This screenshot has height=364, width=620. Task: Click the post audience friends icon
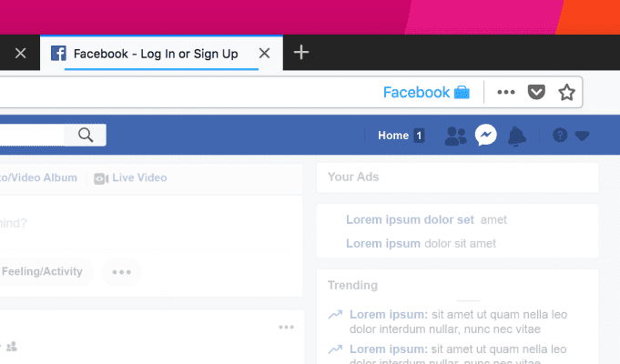[x=12, y=347]
